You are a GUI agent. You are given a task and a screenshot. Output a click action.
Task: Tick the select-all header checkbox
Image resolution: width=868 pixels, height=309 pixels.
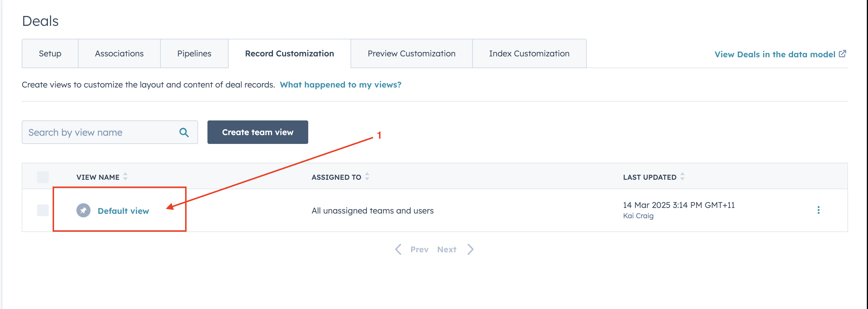tap(43, 177)
